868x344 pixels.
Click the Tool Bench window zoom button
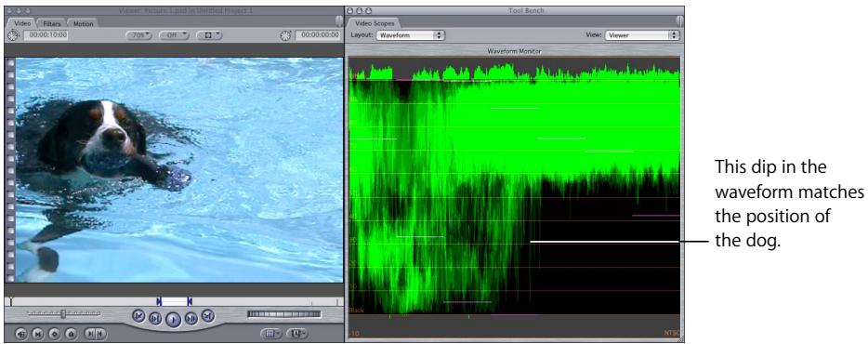(x=370, y=10)
